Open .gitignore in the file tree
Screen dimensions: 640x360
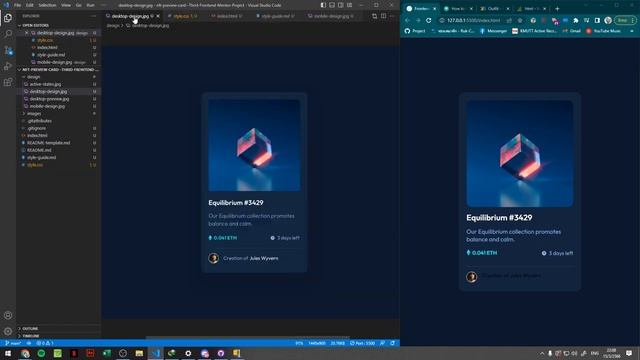36,128
